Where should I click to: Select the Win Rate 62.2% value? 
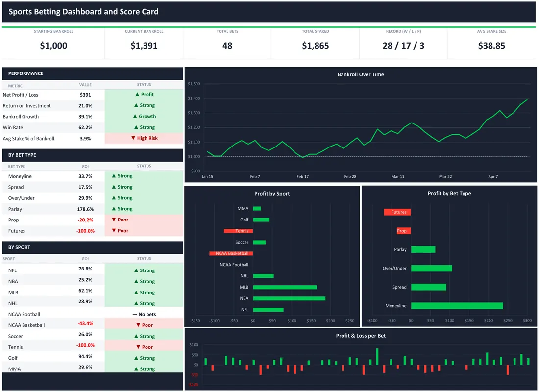pyautogui.click(x=85, y=127)
